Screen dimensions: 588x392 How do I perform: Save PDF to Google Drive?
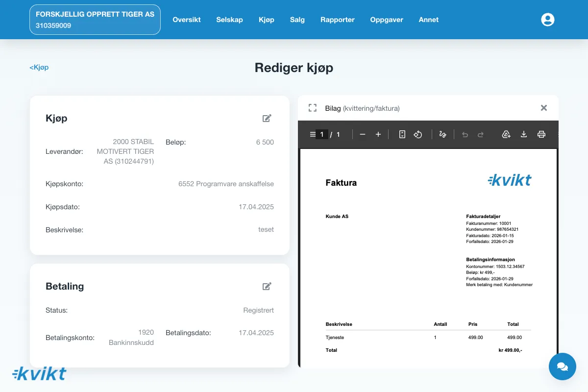pyautogui.click(x=507, y=134)
